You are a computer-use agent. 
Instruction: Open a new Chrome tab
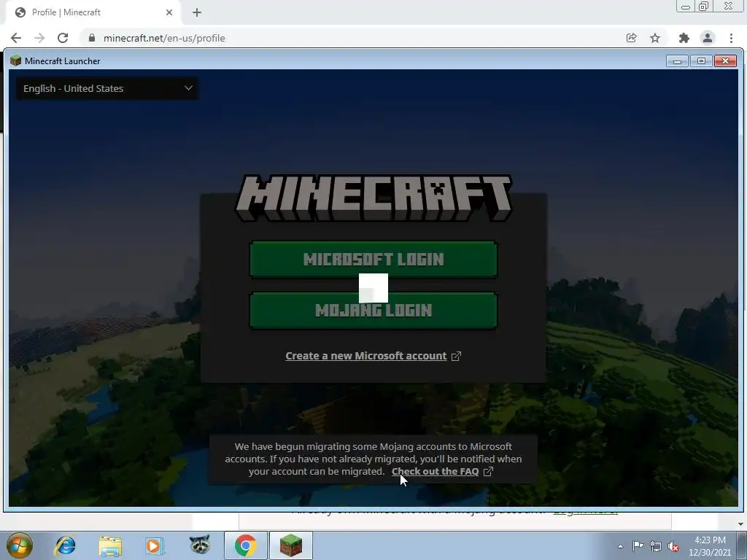(197, 12)
